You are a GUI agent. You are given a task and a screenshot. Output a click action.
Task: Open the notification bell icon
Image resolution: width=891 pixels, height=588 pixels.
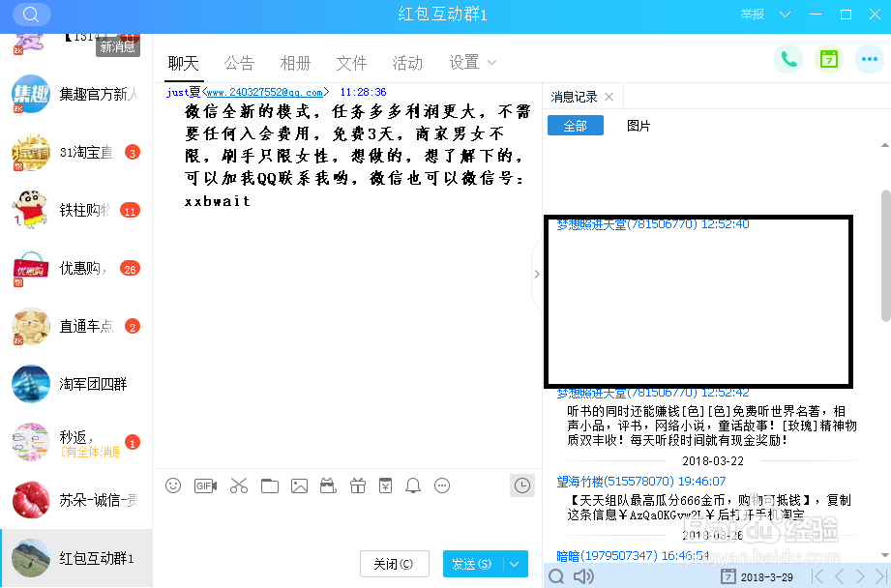point(413,485)
